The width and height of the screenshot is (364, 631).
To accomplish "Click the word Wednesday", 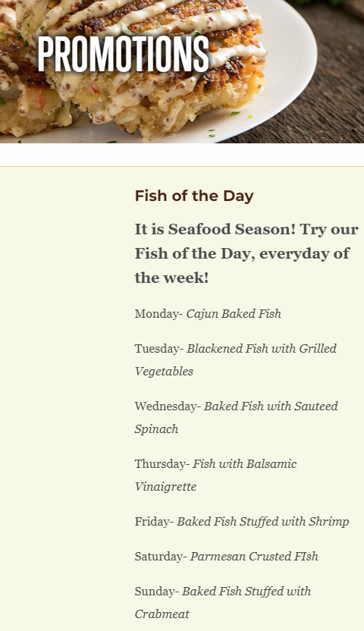I will pyautogui.click(x=166, y=406).
